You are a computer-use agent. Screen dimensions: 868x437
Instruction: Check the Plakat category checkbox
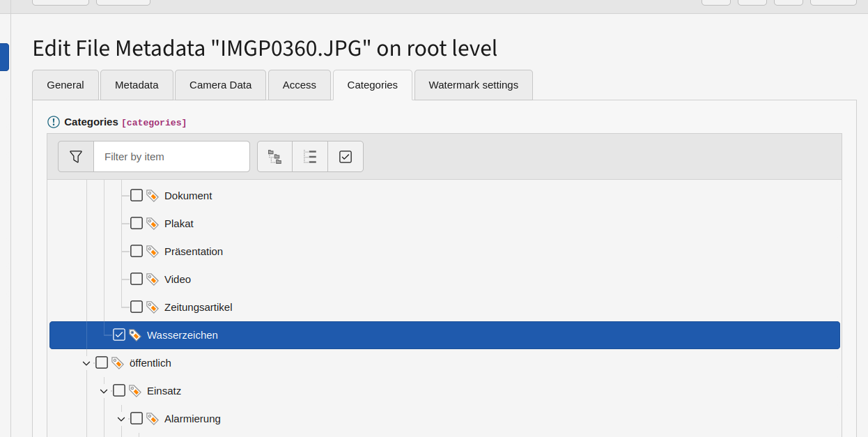(x=137, y=224)
